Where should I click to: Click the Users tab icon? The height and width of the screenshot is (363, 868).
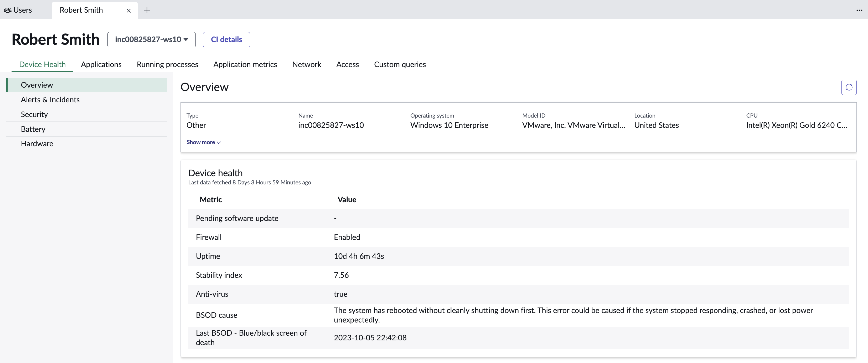[8, 10]
